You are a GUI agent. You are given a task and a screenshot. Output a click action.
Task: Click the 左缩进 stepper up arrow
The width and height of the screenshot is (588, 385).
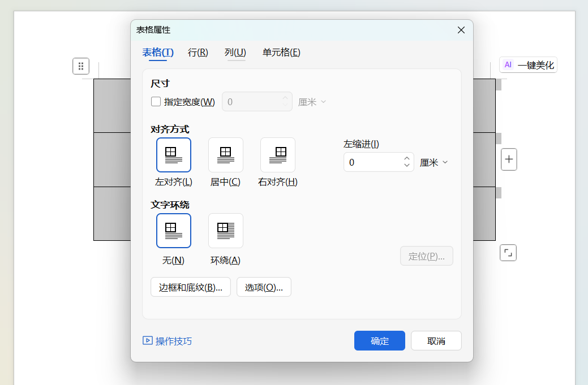(x=406, y=158)
